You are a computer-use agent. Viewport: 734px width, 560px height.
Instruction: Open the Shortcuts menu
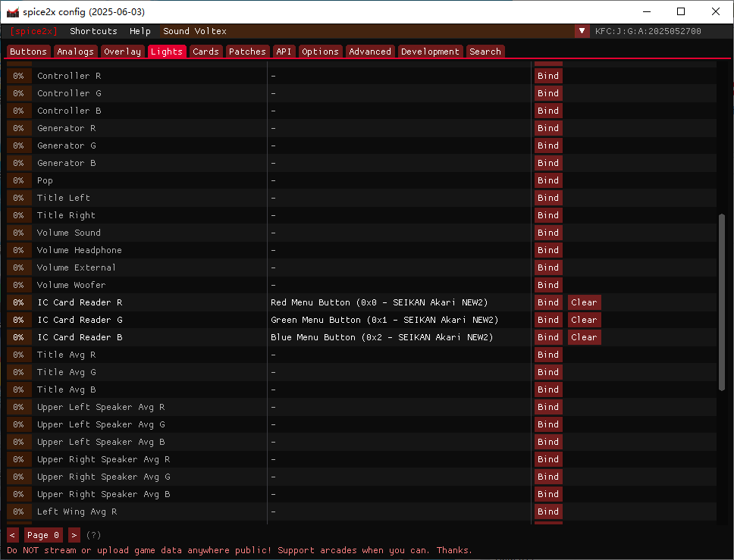[93, 31]
